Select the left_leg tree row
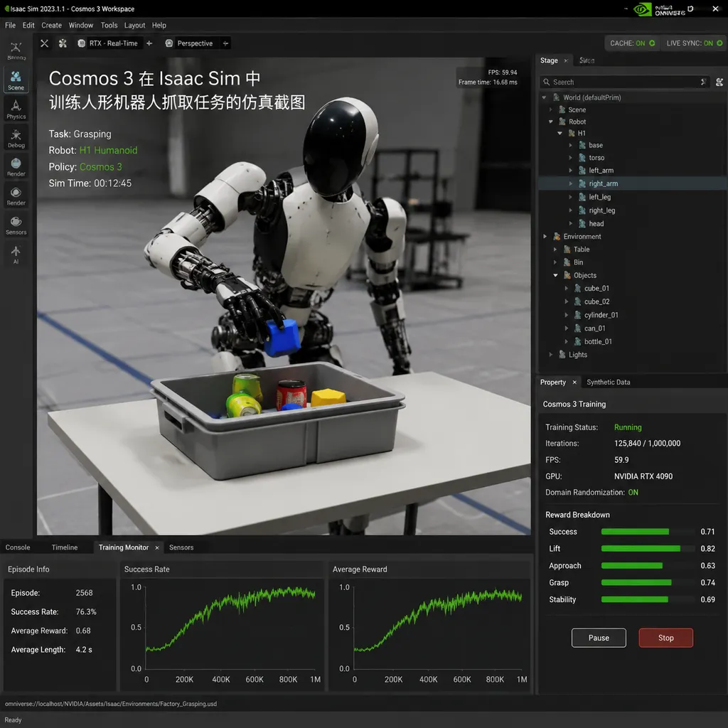This screenshot has width=728, height=728. [x=632, y=198]
